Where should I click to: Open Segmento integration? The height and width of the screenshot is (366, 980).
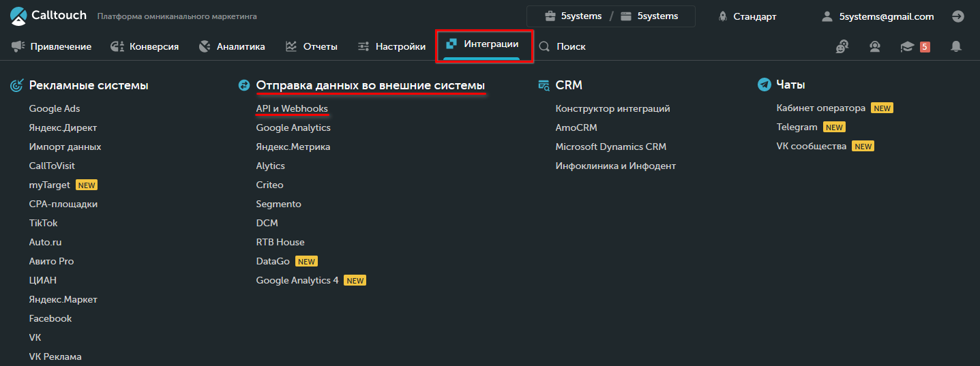tap(278, 204)
